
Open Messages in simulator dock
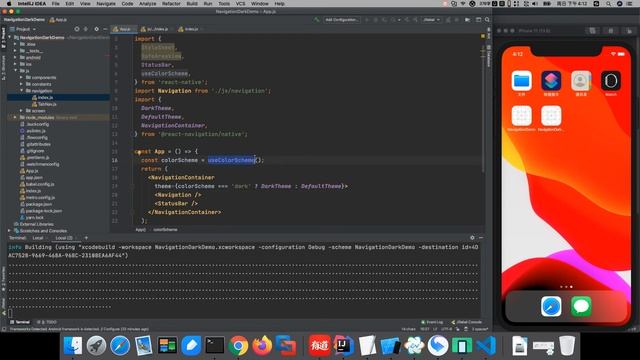581,307
